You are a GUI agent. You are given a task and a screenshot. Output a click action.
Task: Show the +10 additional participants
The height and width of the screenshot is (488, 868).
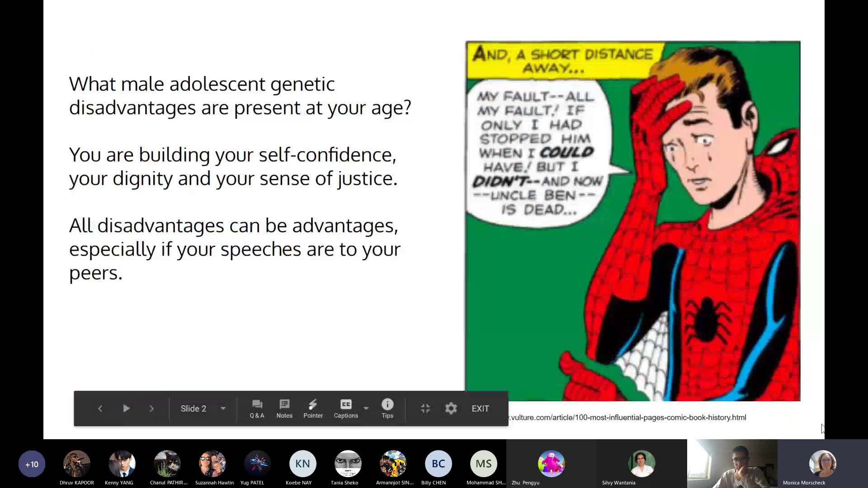tap(32, 464)
